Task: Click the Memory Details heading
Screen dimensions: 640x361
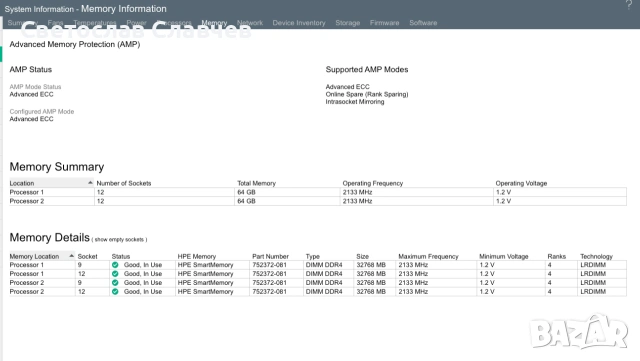Action: pyautogui.click(x=49, y=237)
